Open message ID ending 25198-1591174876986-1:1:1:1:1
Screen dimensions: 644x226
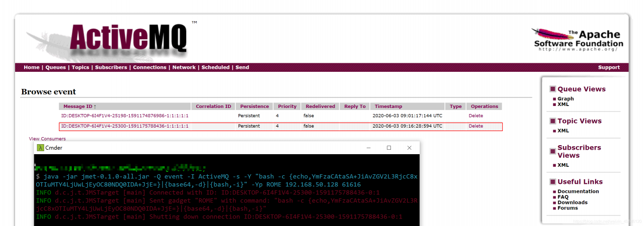[125, 116]
